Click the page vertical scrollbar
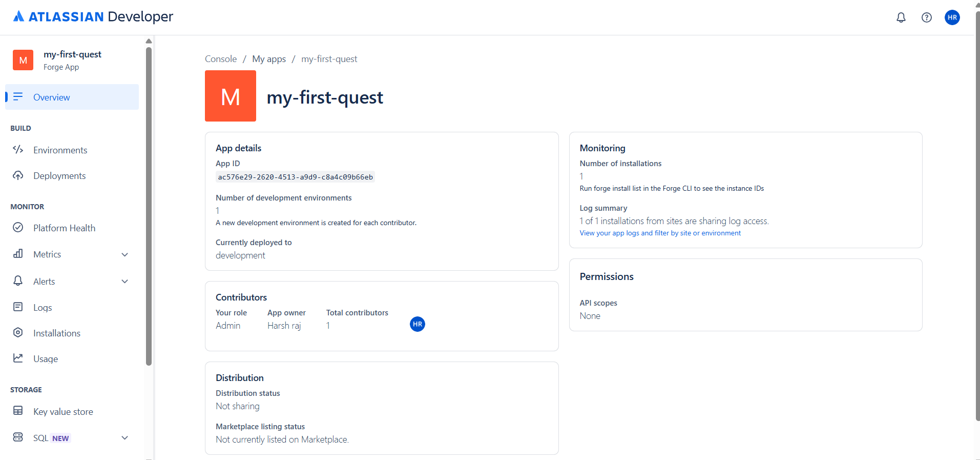Screen dimensions: 980x460 [x=977, y=215]
